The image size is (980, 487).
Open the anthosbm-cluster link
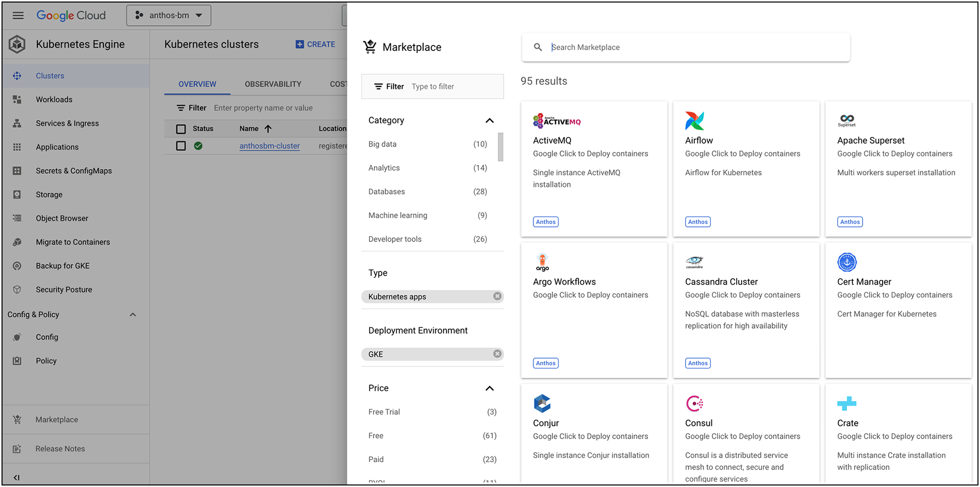click(270, 146)
